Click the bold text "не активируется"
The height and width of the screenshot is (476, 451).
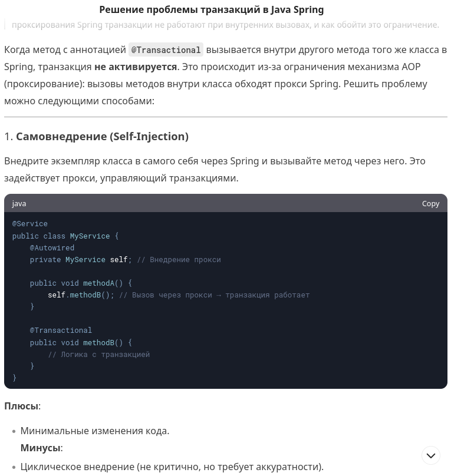point(135,67)
